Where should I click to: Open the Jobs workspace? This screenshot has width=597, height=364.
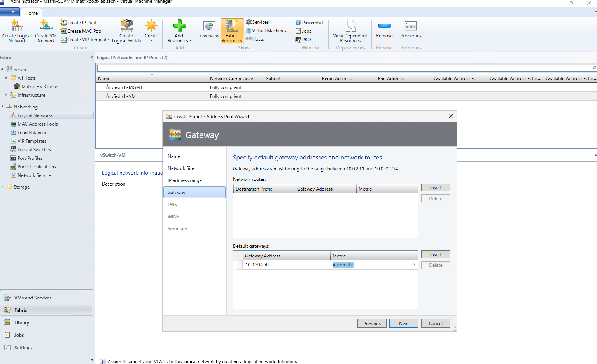pos(47,335)
